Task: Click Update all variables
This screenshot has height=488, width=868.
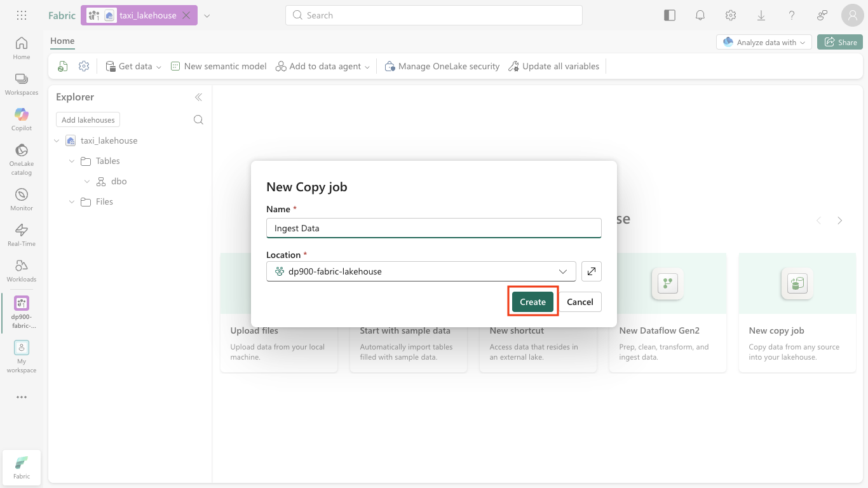Action: [554, 66]
